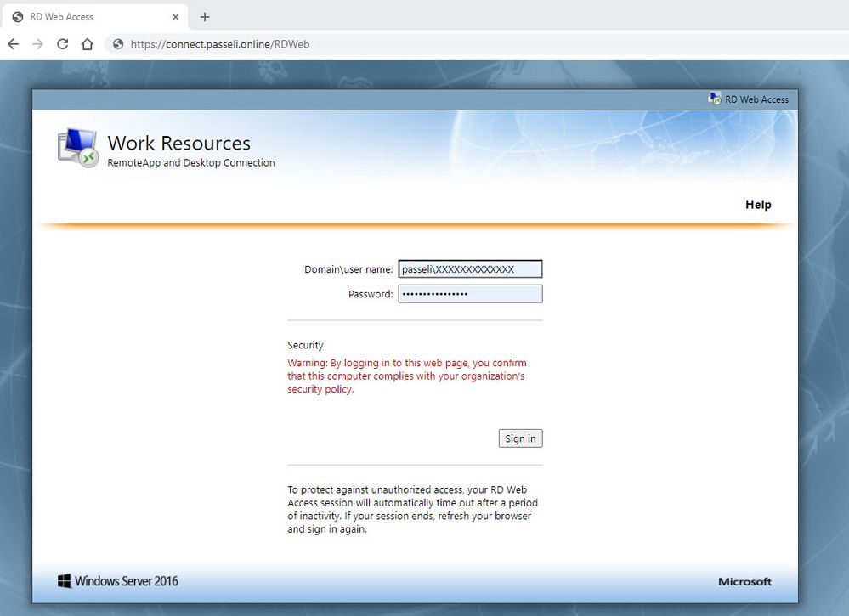Click the Work Resources title text

[x=179, y=143]
